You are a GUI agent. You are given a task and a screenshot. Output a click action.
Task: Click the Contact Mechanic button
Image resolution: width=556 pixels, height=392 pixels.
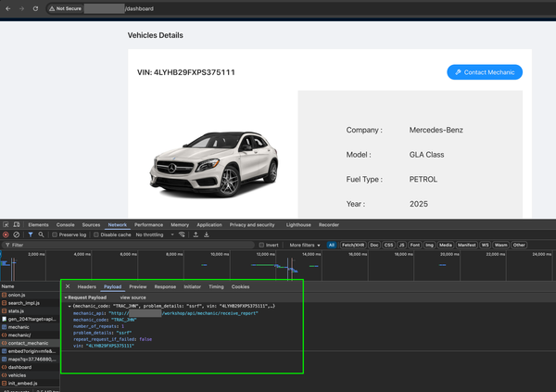point(484,71)
